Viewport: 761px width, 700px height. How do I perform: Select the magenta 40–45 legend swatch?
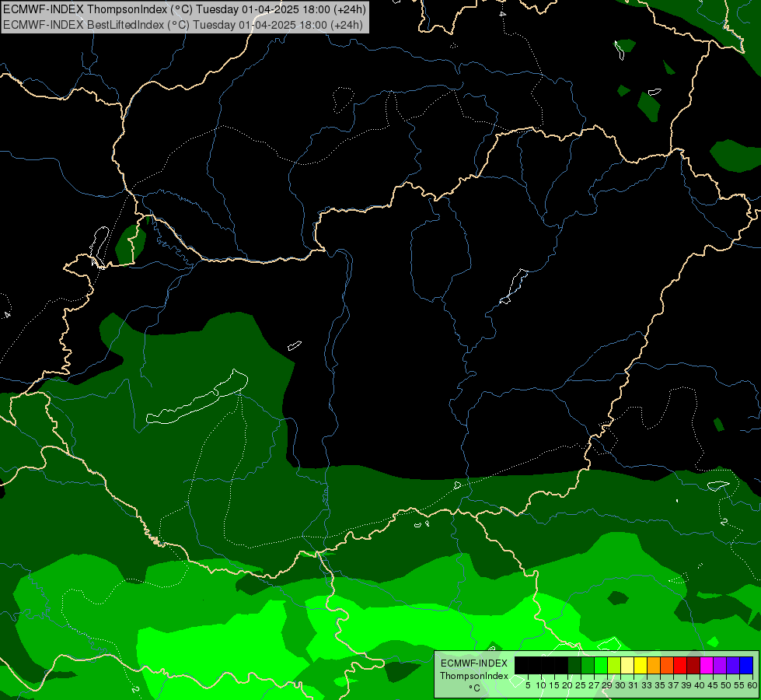(707, 665)
